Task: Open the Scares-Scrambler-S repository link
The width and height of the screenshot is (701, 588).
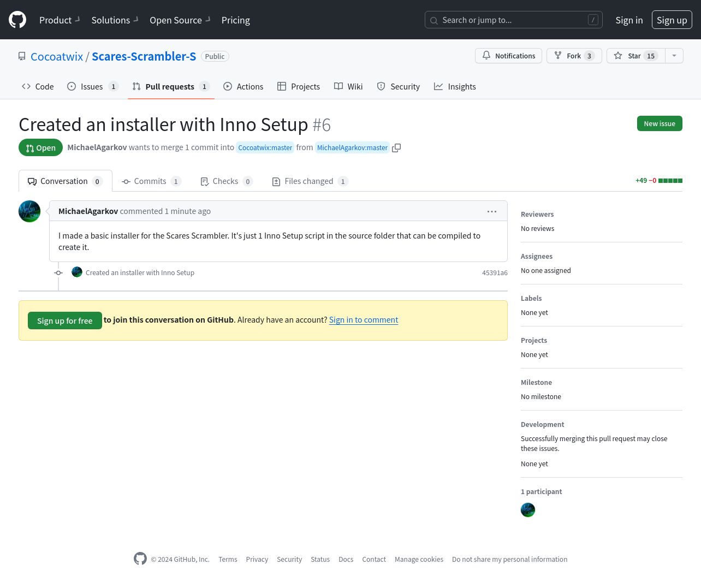Action: pyautogui.click(x=144, y=56)
